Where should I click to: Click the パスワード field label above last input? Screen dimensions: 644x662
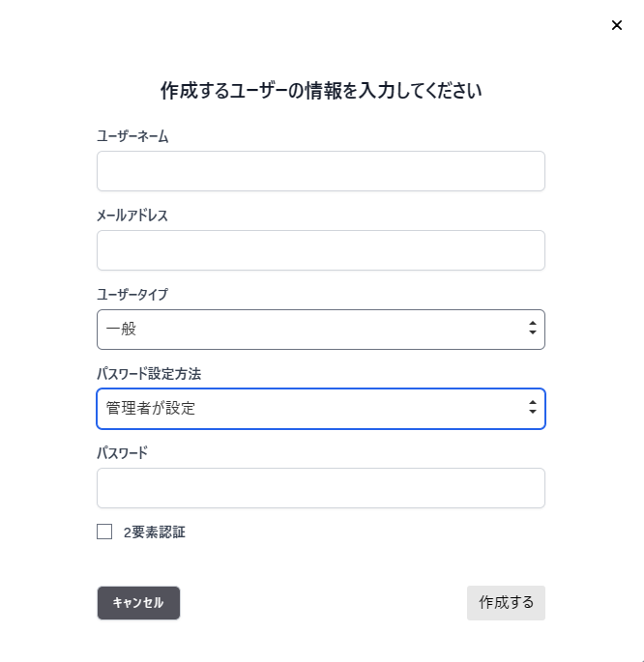123,453
